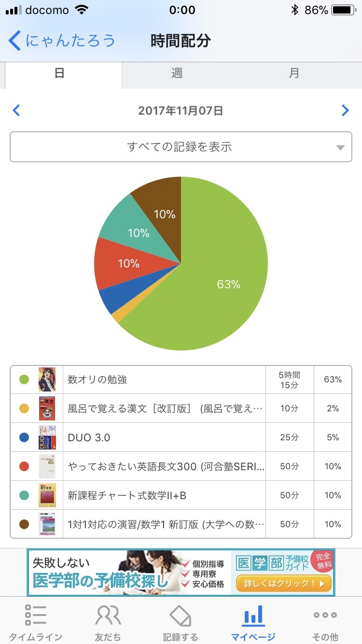Open the 友だち friends icon
This screenshot has width=362, height=644.
108,615
